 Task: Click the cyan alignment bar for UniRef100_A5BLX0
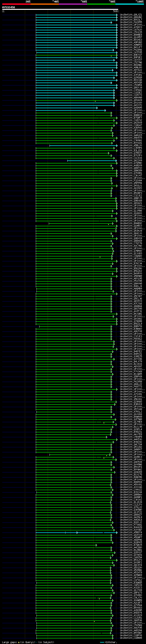[x=83, y=146]
